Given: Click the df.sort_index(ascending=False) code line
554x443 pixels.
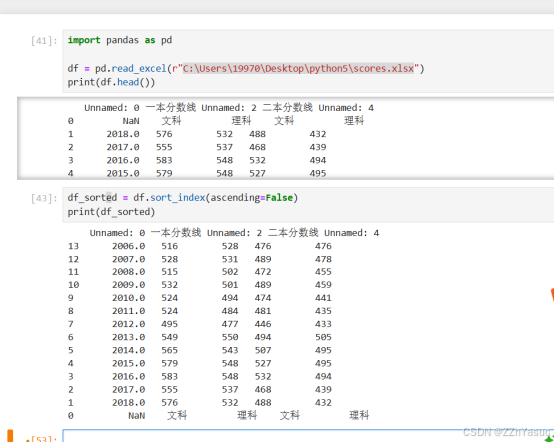Looking at the screenshot, I should (183, 197).
